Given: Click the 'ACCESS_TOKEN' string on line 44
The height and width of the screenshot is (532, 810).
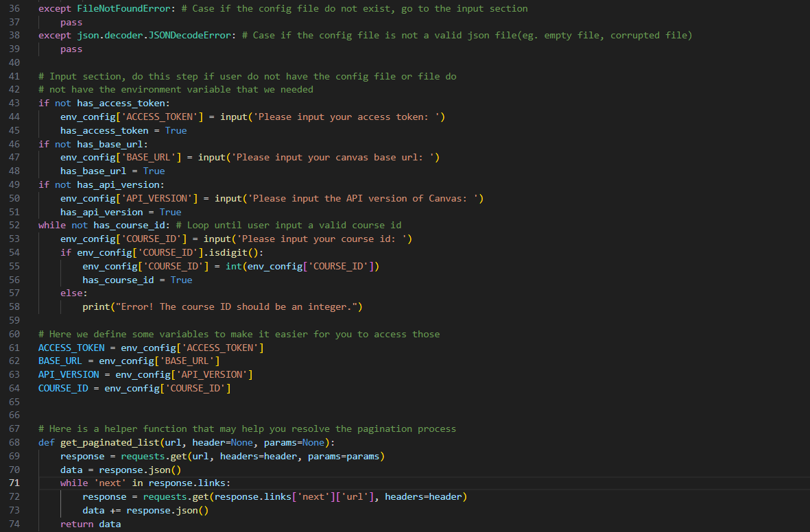Looking at the screenshot, I should click(160, 117).
